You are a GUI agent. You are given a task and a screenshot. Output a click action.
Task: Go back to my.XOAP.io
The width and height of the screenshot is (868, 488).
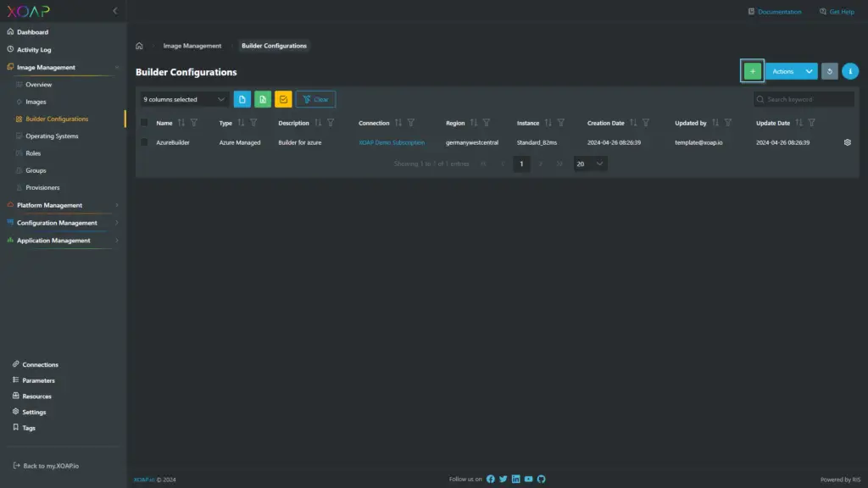coord(50,466)
